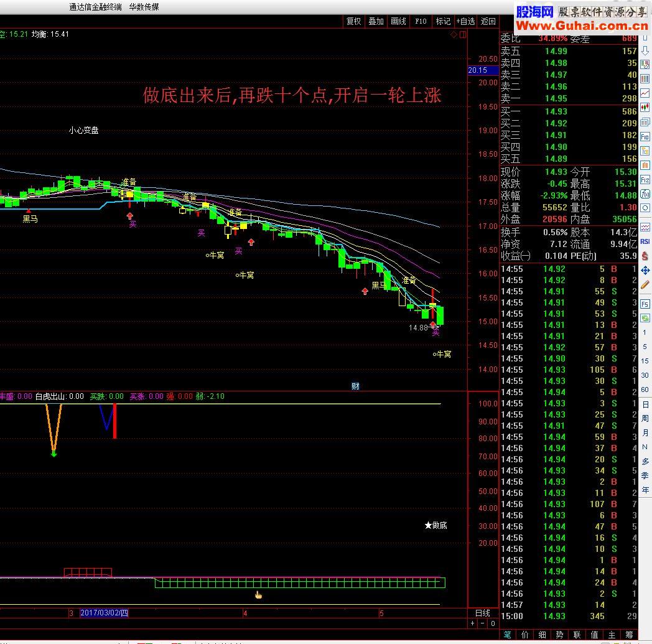Open F10 from the top toolbar
652x644 pixels.
point(421,21)
